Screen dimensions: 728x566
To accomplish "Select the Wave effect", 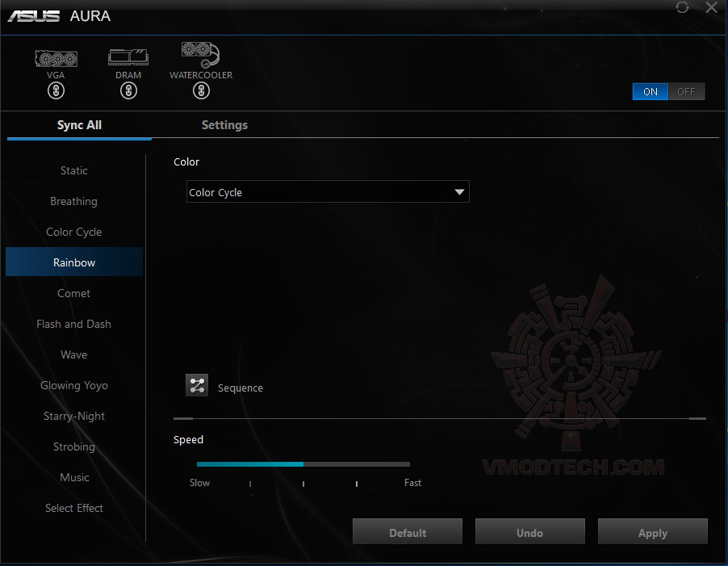I will 73,354.
